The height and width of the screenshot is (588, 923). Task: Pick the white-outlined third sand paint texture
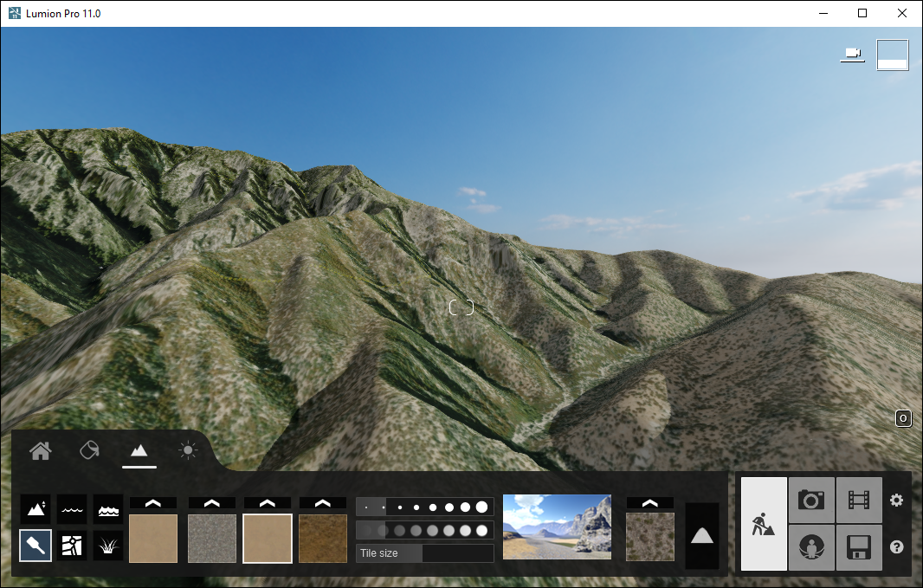click(268, 539)
